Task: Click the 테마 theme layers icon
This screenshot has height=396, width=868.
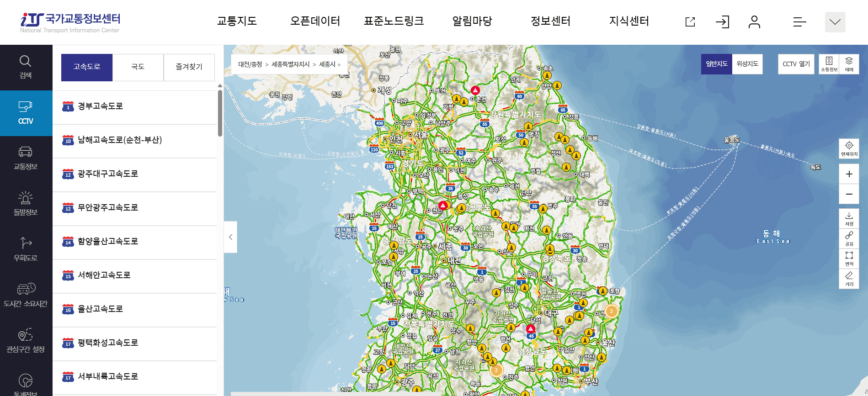Action: click(849, 64)
